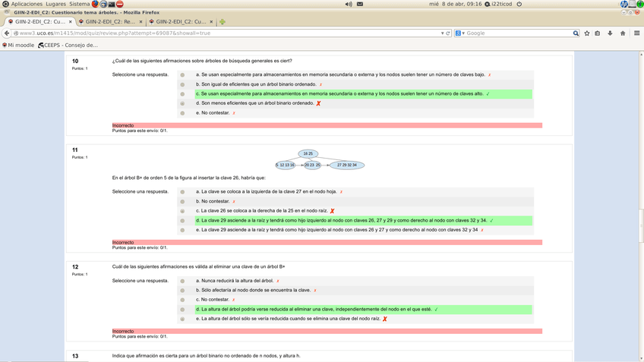
Task: Go to the Firefox home page icon
Action: 623,33
